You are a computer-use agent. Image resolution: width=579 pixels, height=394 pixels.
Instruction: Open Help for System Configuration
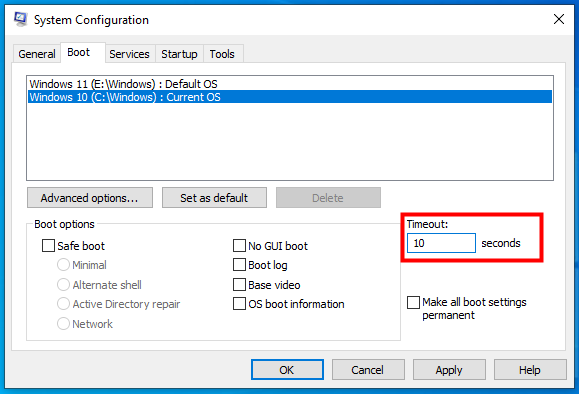pyautogui.click(x=530, y=370)
